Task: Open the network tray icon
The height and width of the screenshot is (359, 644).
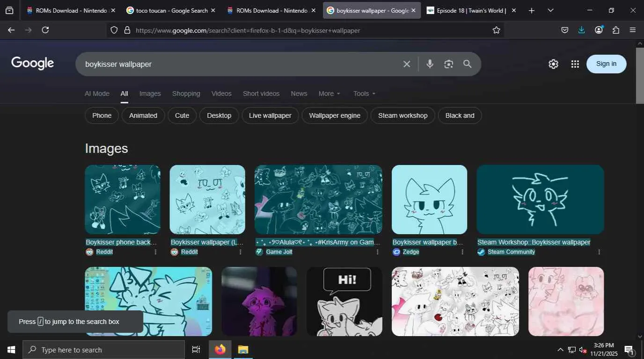Action: coord(571,350)
